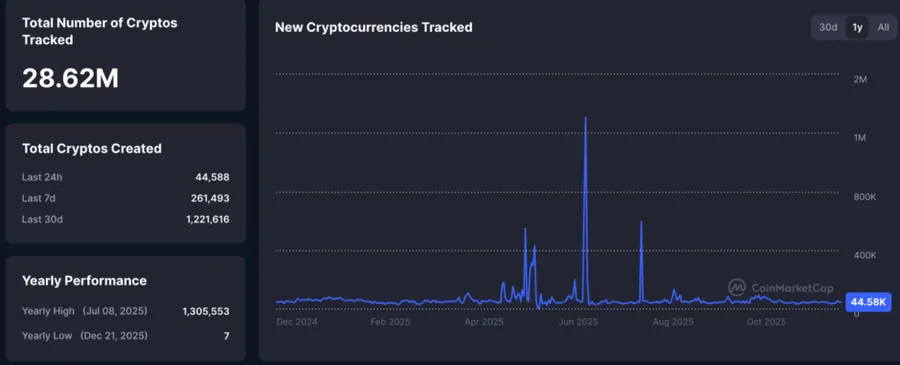Click the 44.58K current value badge
Image resolution: width=900 pixels, height=365 pixels.
(x=868, y=302)
